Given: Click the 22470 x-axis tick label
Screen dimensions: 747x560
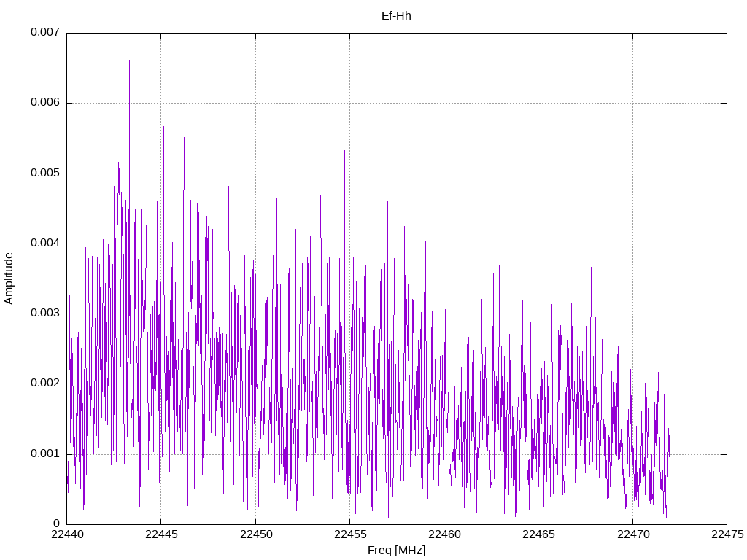Looking at the screenshot, I should click(633, 534).
